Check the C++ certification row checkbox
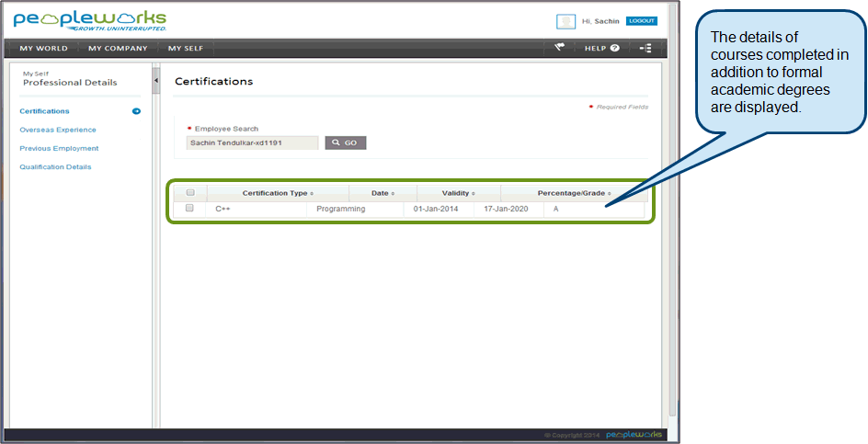This screenshot has height=444, width=868. (x=189, y=209)
